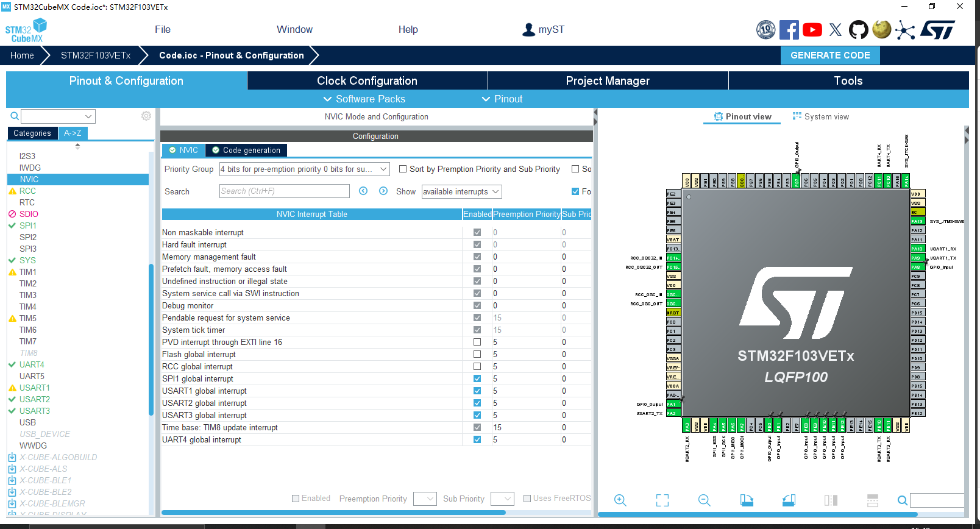Open the File menu
Screen dimensions: 980x529
pos(163,29)
